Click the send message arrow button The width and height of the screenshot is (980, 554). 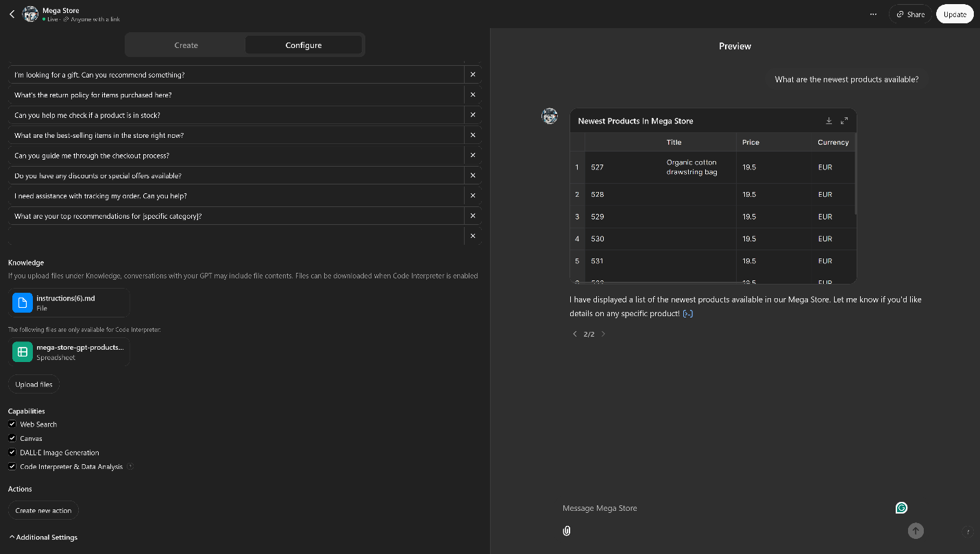click(x=916, y=531)
